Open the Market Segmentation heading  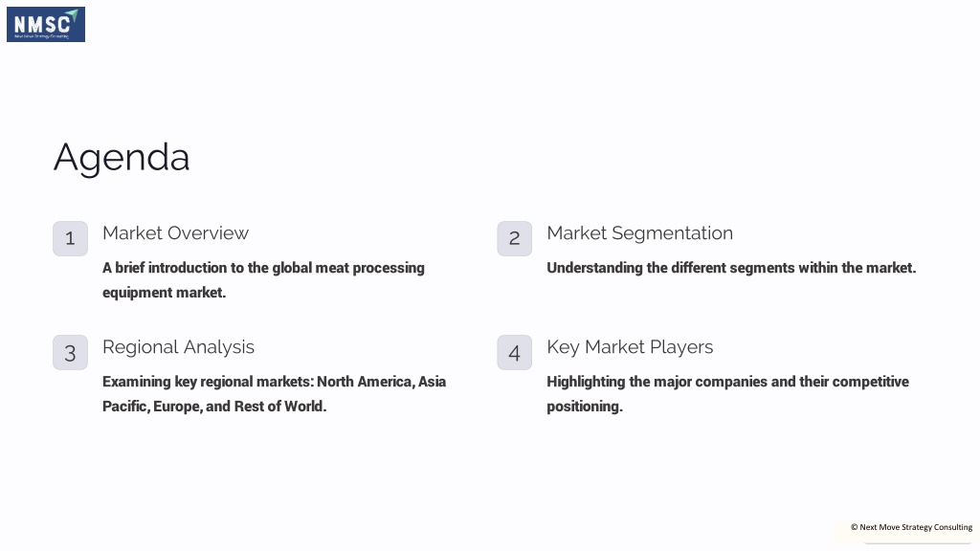[640, 233]
